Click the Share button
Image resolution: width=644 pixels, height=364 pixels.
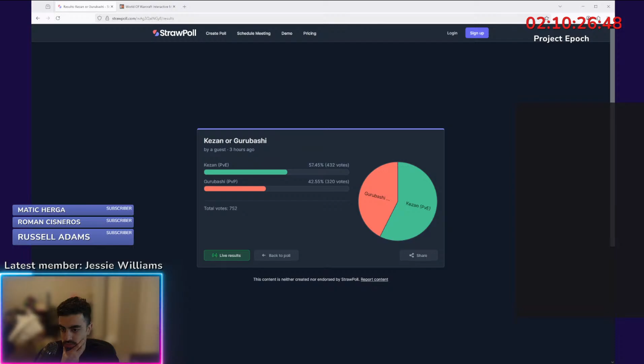(x=419, y=256)
